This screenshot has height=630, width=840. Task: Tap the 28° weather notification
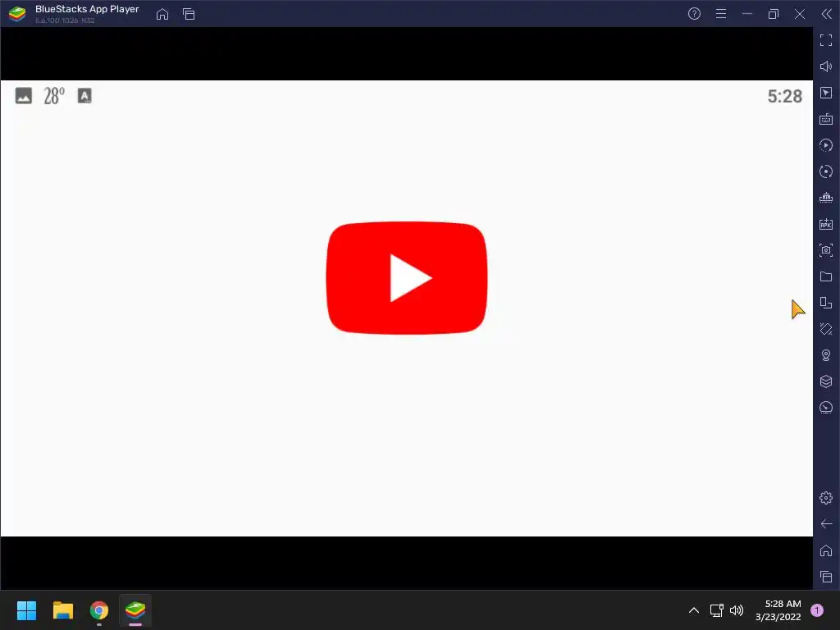[54, 96]
